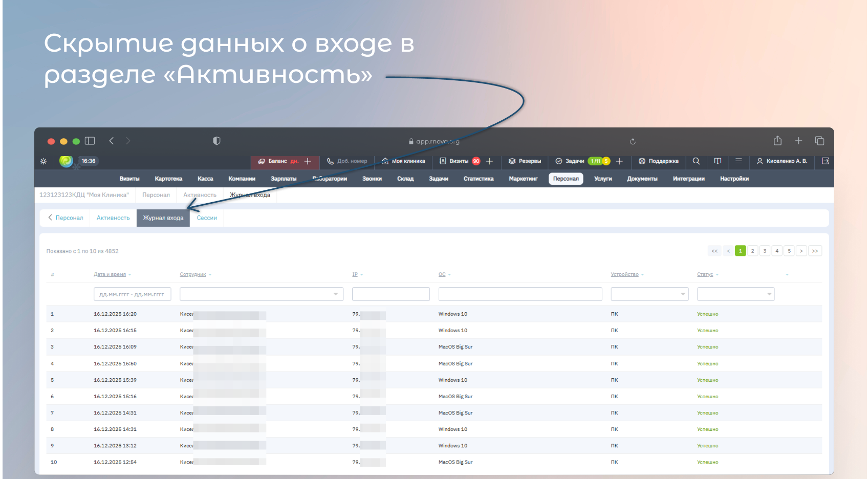Click the search magnifier icon
This screenshot has height=479, width=868.
(696, 161)
